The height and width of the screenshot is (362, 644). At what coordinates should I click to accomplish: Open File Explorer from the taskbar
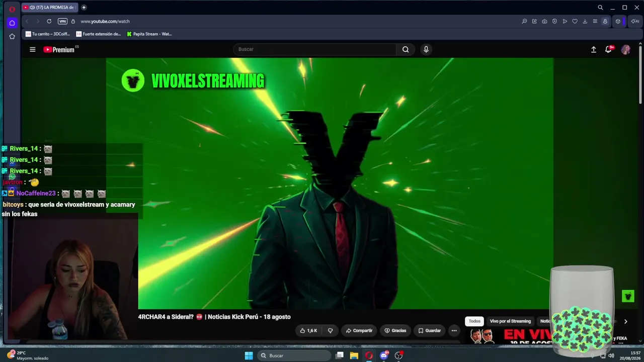tap(354, 355)
